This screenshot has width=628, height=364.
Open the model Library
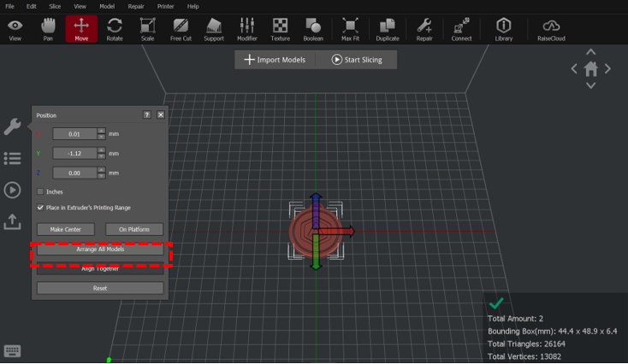(x=504, y=28)
